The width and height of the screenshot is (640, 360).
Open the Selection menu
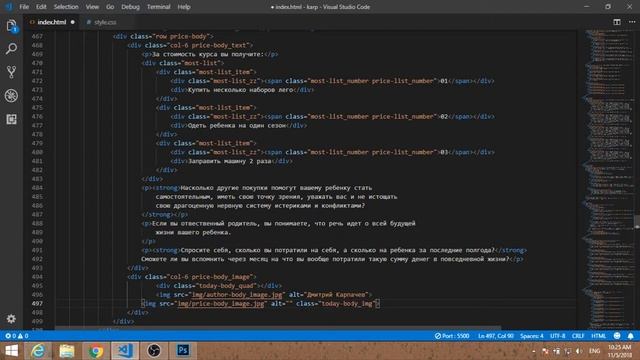tap(66, 7)
